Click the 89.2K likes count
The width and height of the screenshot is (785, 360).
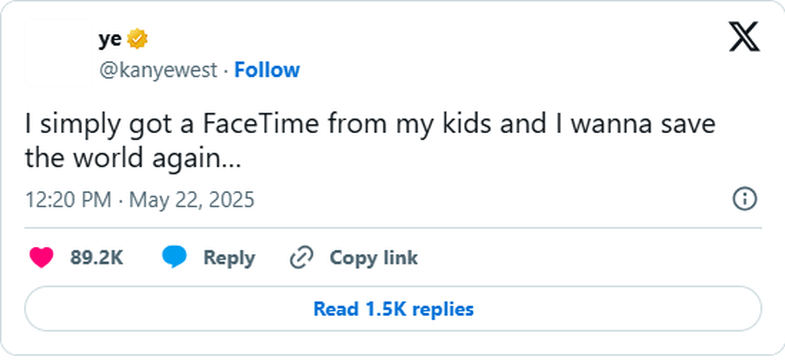97,258
